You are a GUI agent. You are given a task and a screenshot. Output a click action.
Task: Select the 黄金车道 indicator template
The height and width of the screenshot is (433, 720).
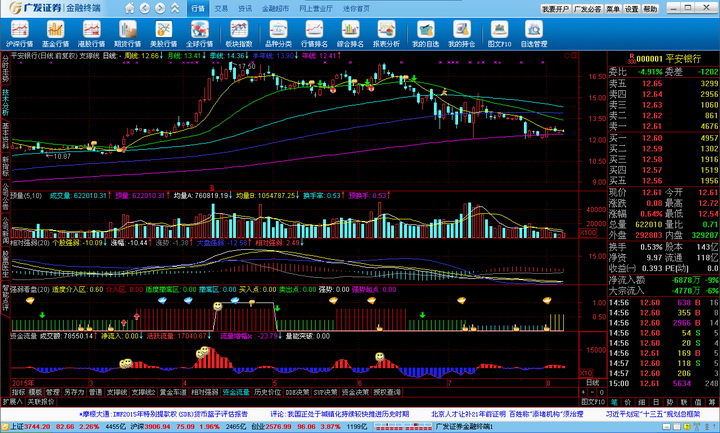pyautogui.click(x=173, y=392)
